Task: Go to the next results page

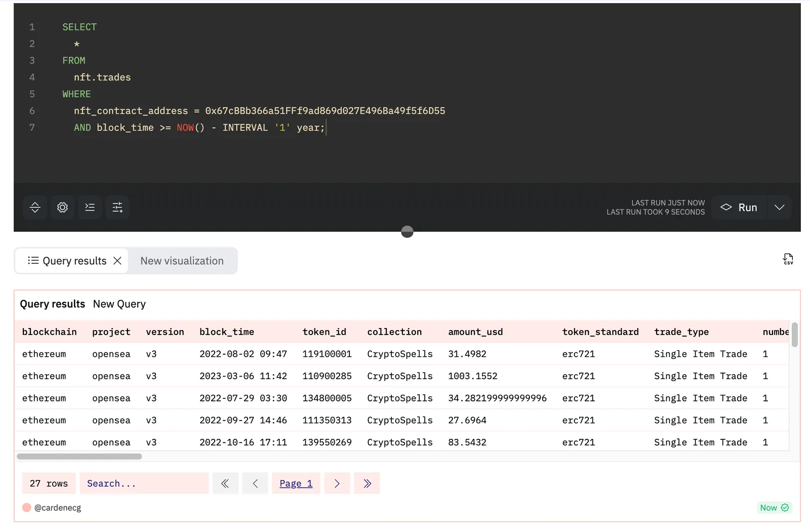Action: click(337, 483)
